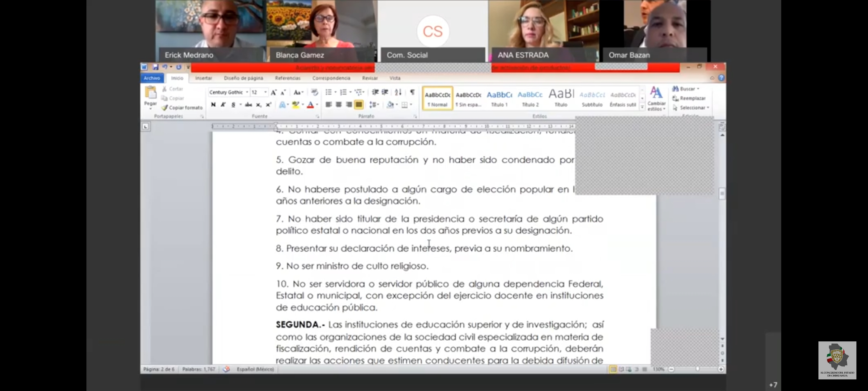The image size is (868, 391).
Task: Open the Century Gothic font dropdown
Action: click(x=247, y=92)
